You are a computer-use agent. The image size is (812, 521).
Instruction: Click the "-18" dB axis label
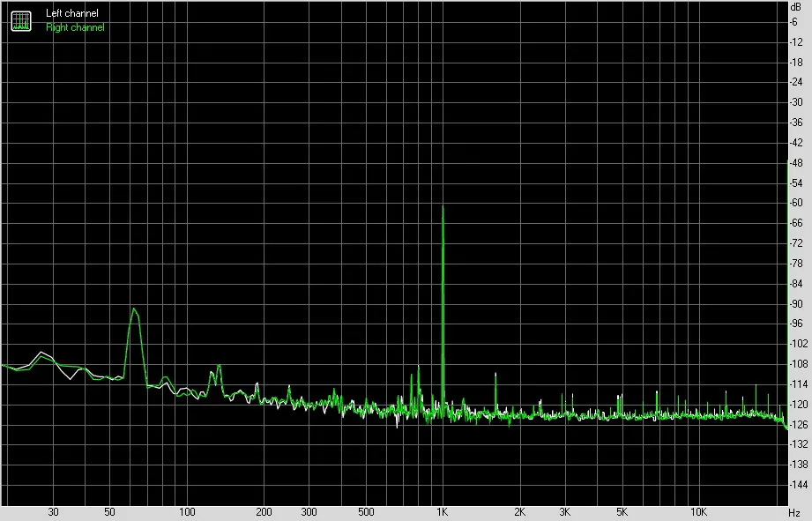click(796, 62)
